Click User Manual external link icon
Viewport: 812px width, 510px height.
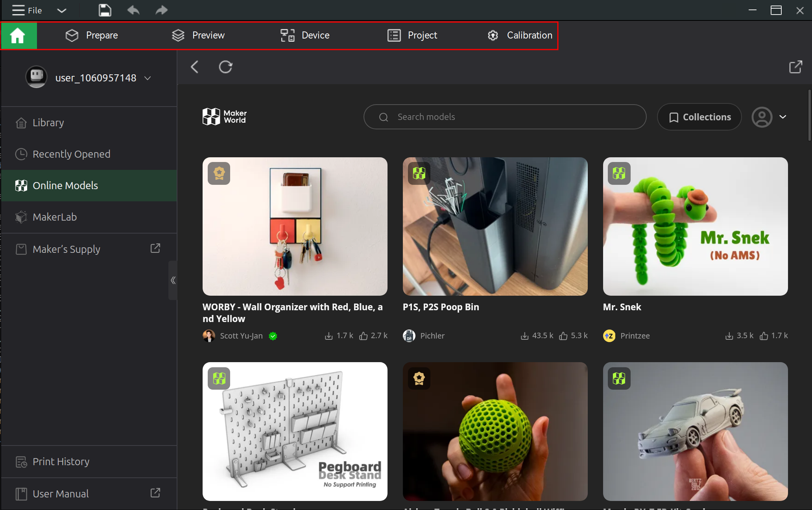pos(155,493)
